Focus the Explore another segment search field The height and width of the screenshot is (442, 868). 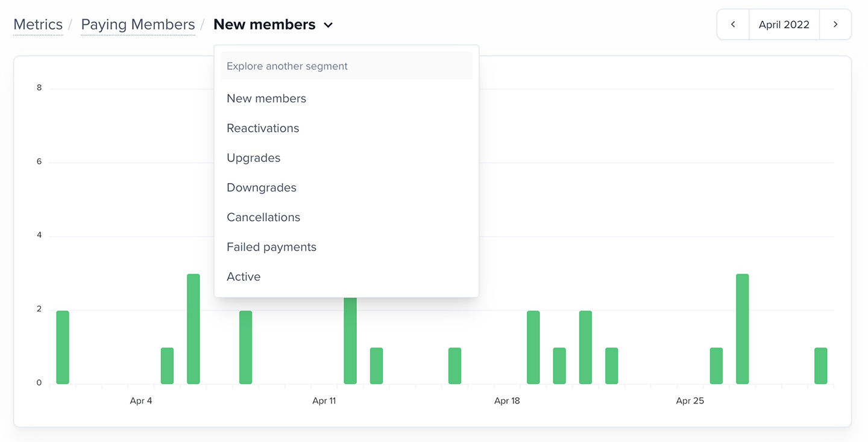pos(347,66)
